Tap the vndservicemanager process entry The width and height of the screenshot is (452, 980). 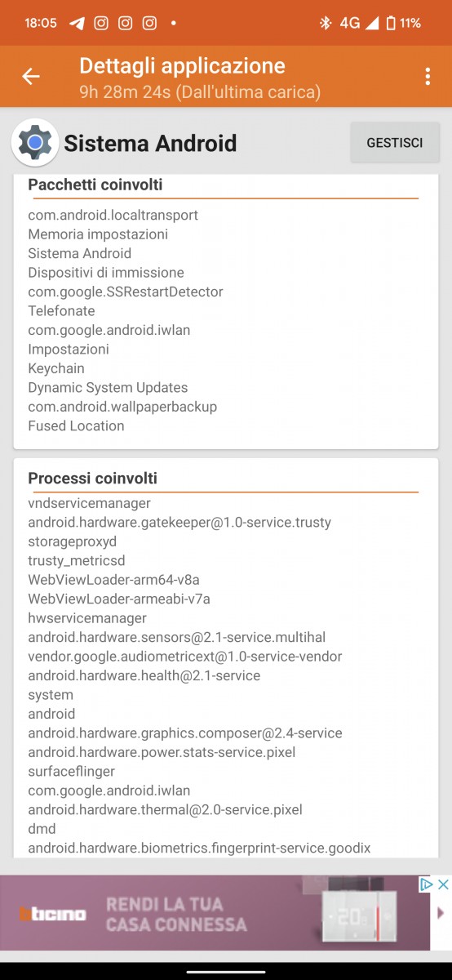click(90, 503)
